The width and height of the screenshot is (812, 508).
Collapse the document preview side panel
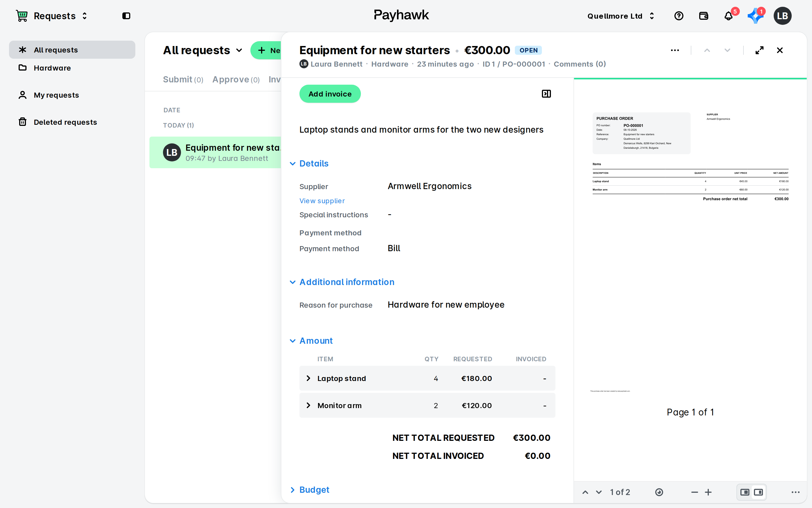tap(546, 94)
